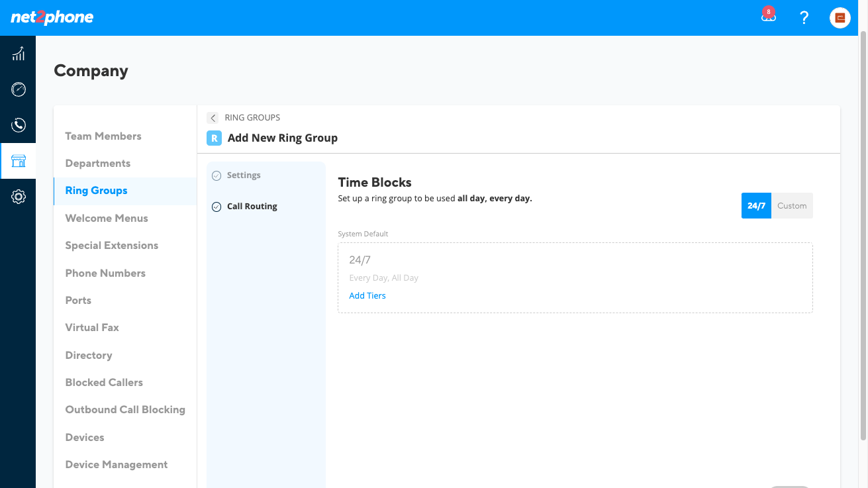Click the net2phone logo
The width and height of the screenshot is (868, 488).
tap(52, 17)
